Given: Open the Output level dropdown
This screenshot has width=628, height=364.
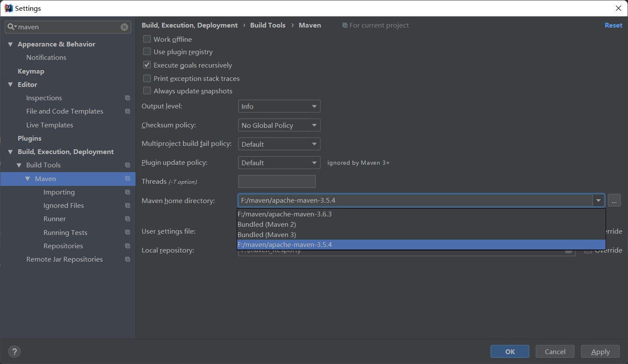Looking at the screenshot, I should point(279,106).
